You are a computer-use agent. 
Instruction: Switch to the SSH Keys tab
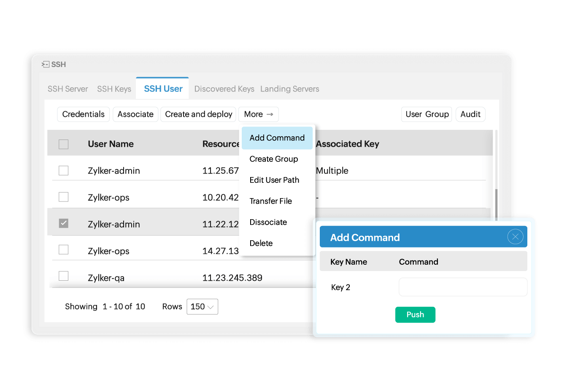114,89
